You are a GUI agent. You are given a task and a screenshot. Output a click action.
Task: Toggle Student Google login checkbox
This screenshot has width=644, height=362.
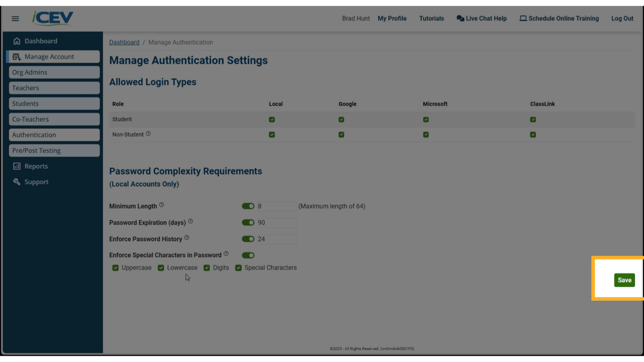(x=341, y=120)
